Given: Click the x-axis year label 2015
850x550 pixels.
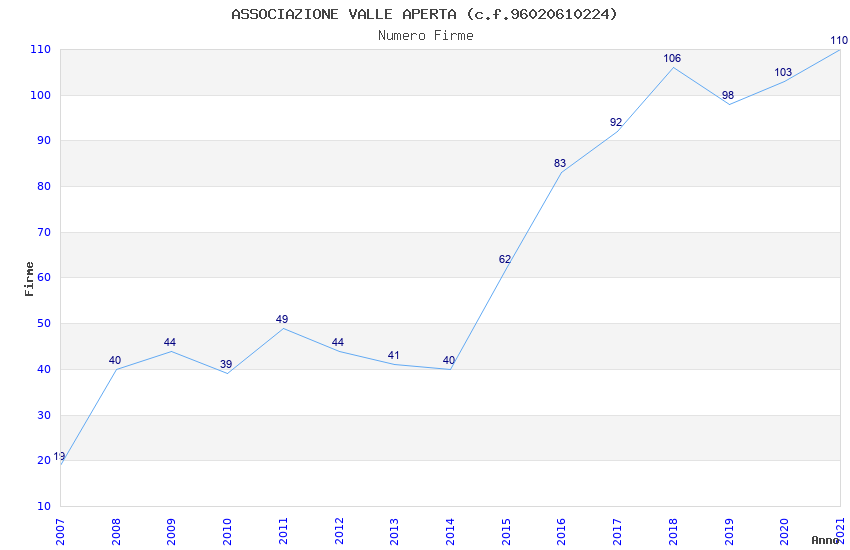Looking at the screenshot, I should [506, 531].
